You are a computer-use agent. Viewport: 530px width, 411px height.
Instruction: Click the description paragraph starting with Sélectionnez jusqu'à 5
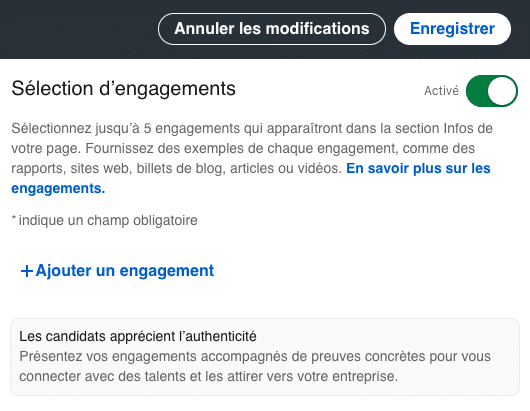(252, 158)
